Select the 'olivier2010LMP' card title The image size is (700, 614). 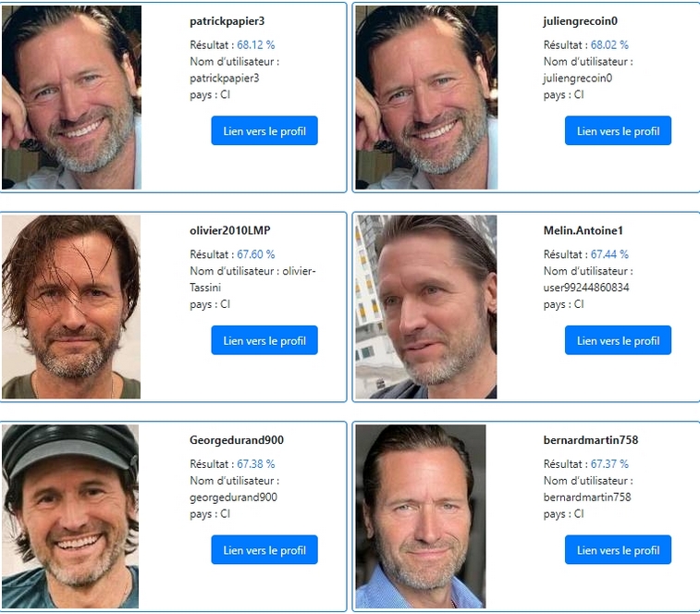[x=230, y=230]
